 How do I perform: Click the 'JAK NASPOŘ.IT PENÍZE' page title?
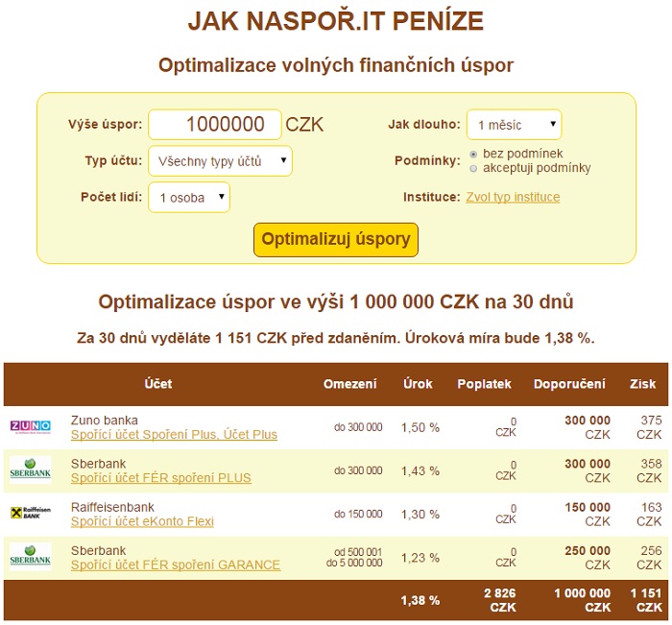coord(336,21)
